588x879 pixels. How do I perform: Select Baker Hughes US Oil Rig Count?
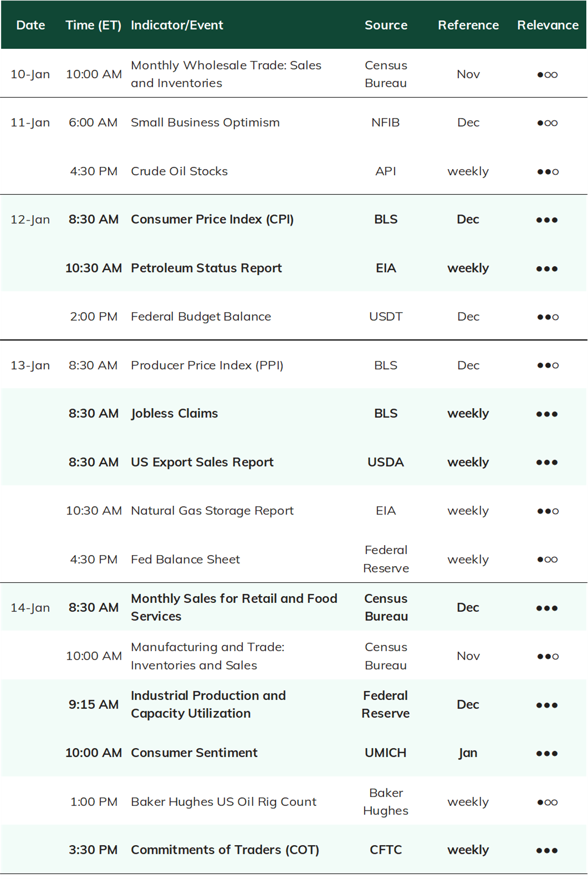pyautogui.click(x=223, y=802)
